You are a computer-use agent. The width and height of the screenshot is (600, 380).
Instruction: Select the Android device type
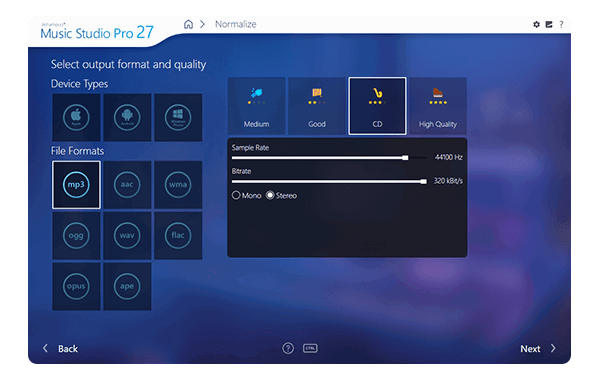pos(127,117)
